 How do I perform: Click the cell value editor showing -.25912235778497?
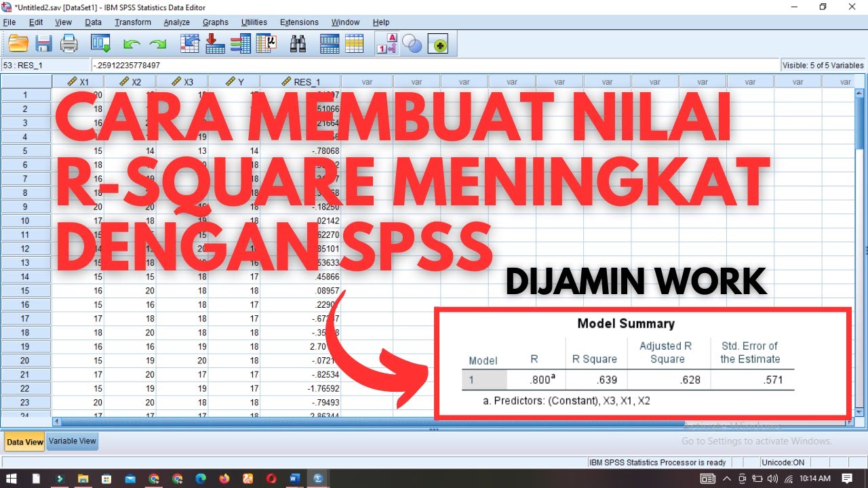pos(434,66)
